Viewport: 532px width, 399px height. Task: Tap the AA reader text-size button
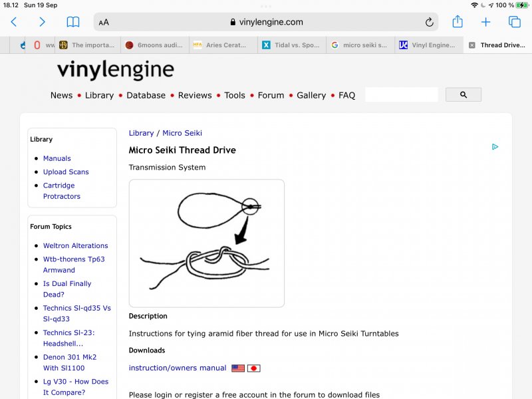104,23
